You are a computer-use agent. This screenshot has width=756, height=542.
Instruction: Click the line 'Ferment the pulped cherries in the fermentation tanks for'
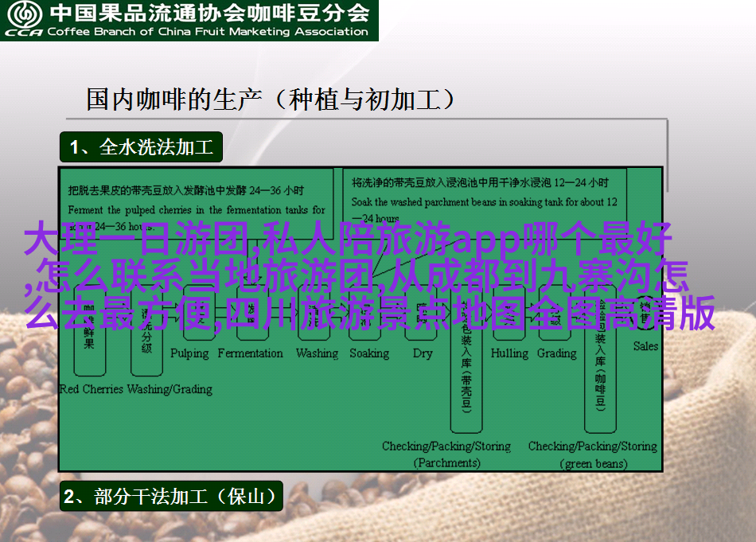tap(197, 210)
